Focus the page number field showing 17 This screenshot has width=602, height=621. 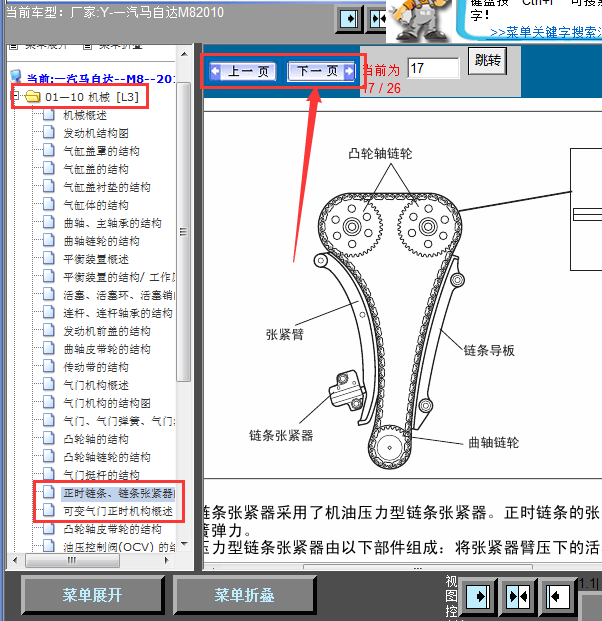(433, 68)
